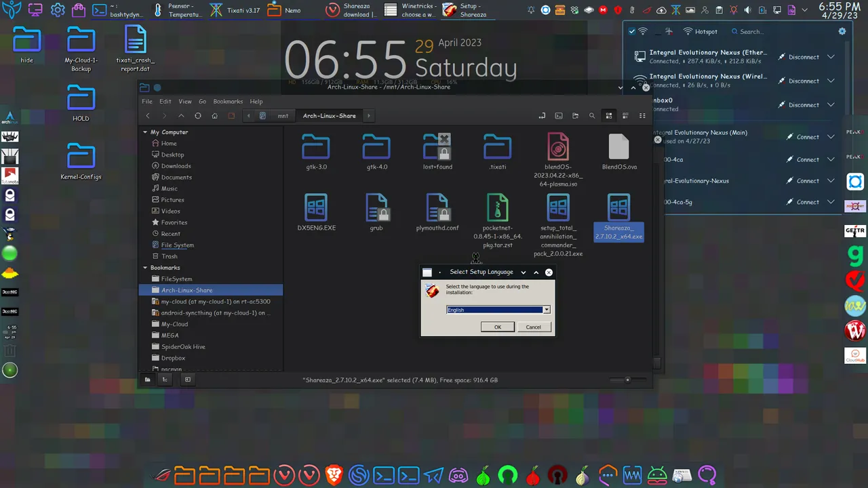Screen dimensions: 868x488
Task: Expand Ethernet connection details
Action: 831,57
